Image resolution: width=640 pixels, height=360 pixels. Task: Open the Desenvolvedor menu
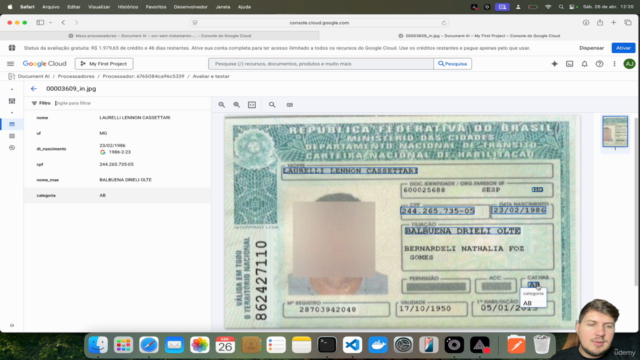(x=191, y=7)
